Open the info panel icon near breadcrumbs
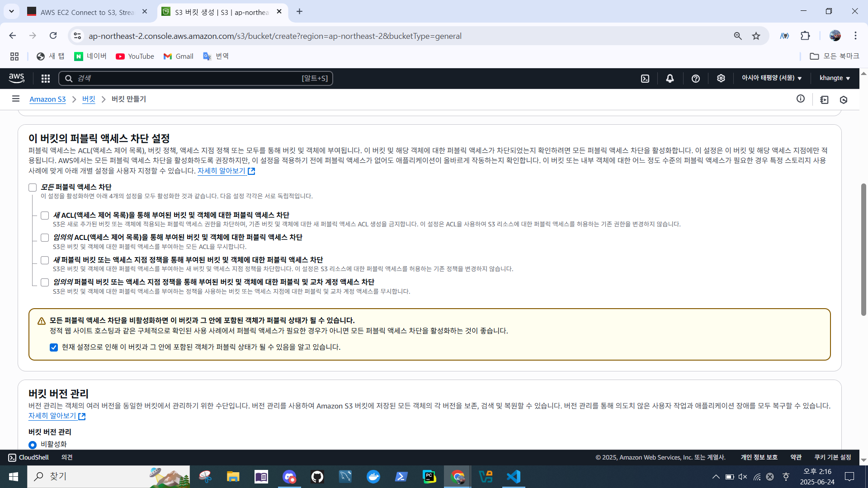Viewport: 868px width, 488px height. coord(801,99)
